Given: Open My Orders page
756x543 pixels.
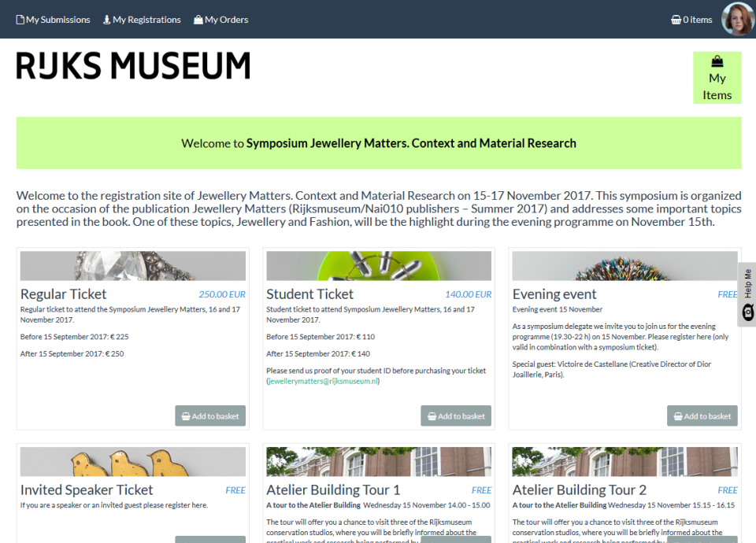Looking at the screenshot, I should [x=220, y=20].
